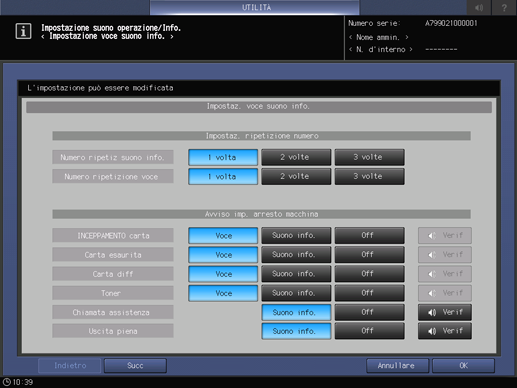Select Voce for Carta diff
This screenshot has height=388, width=517.
(x=223, y=274)
